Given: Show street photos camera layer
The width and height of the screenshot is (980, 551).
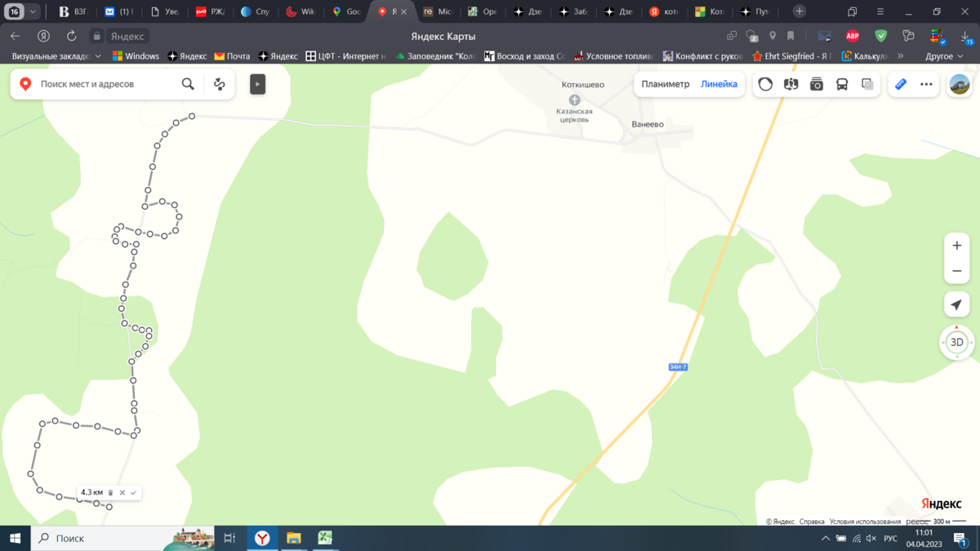Looking at the screenshot, I should pos(817,84).
